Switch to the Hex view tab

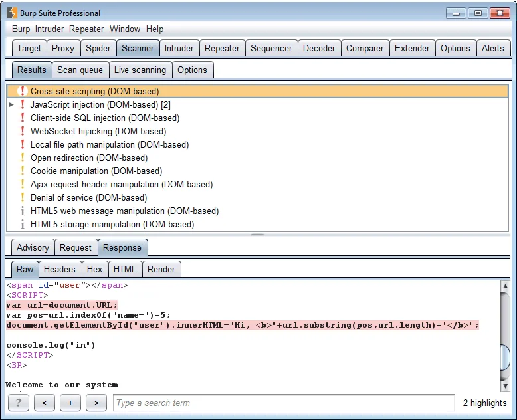click(x=94, y=269)
